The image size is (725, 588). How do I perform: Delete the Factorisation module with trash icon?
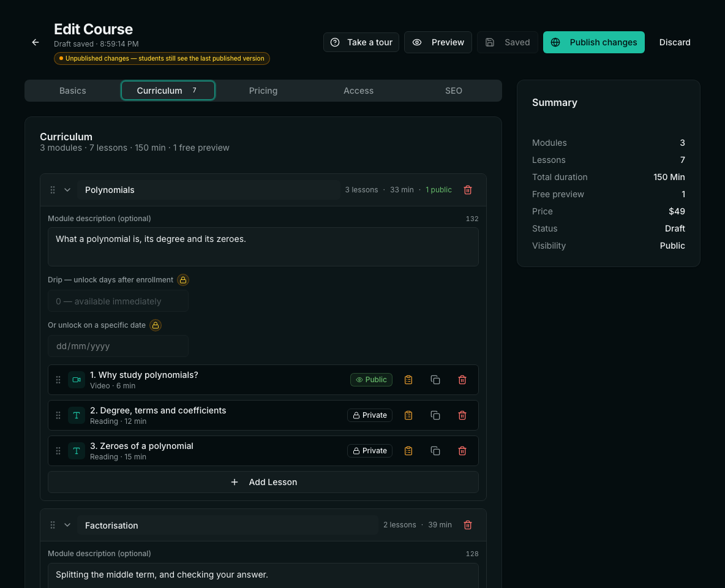pos(467,525)
